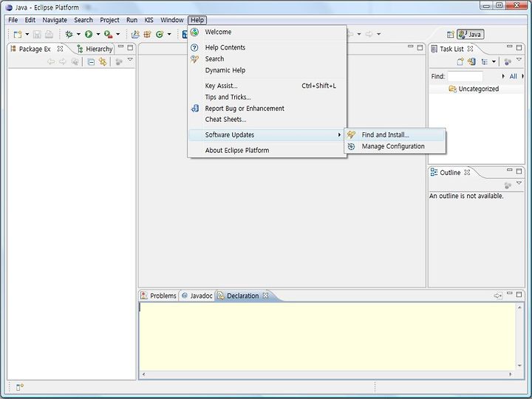Toggle Link with Editor in Package Explorer
Image resolution: width=532 pixels, height=399 pixels.
[x=103, y=62]
